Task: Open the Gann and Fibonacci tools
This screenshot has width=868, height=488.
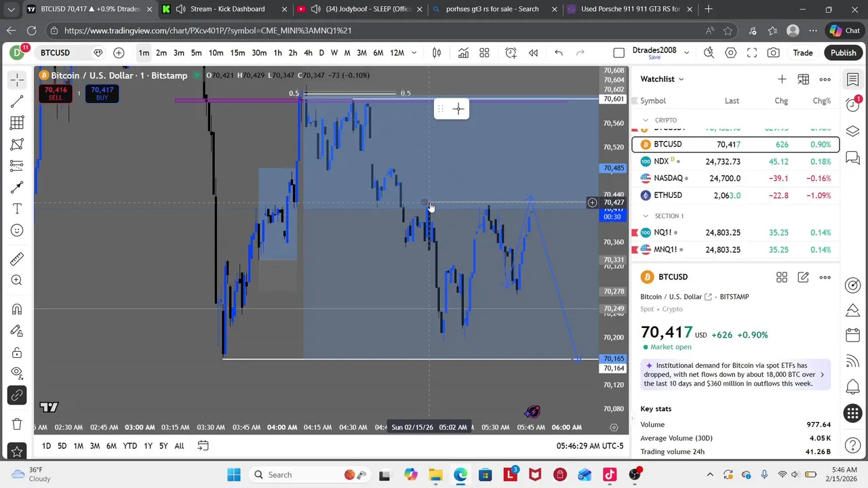Action: [17, 123]
